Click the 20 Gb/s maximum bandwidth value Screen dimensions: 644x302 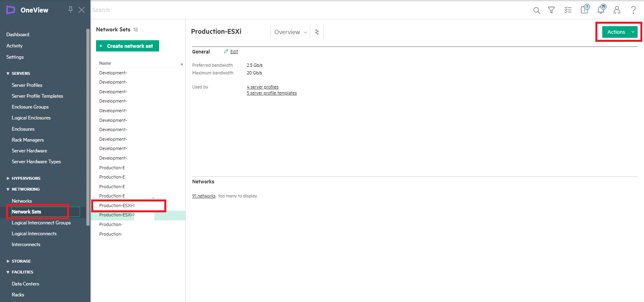click(254, 73)
